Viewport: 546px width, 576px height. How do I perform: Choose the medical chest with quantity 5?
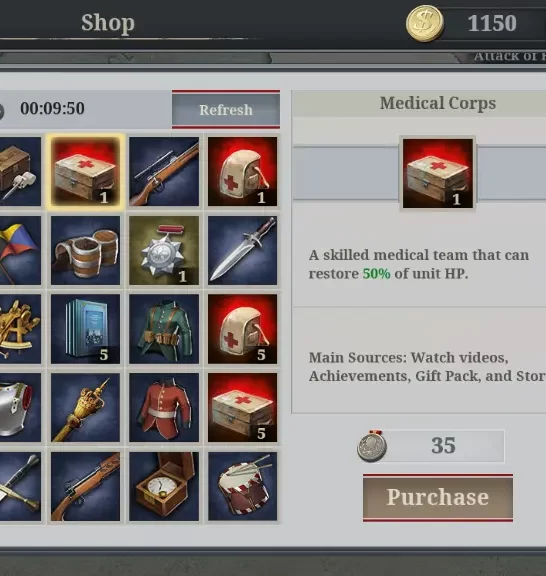pos(243,407)
